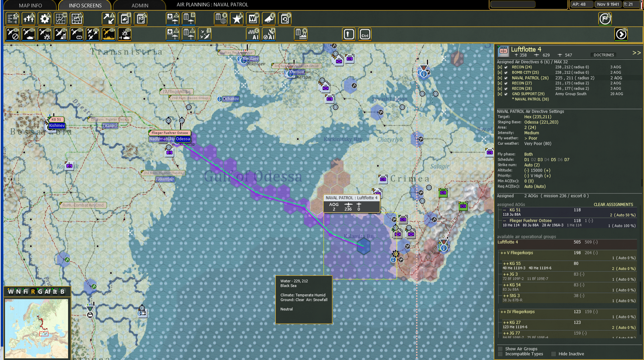The image size is (644, 360).
Task: Click the ground attack F2 mode icon
Action: (x=28, y=34)
